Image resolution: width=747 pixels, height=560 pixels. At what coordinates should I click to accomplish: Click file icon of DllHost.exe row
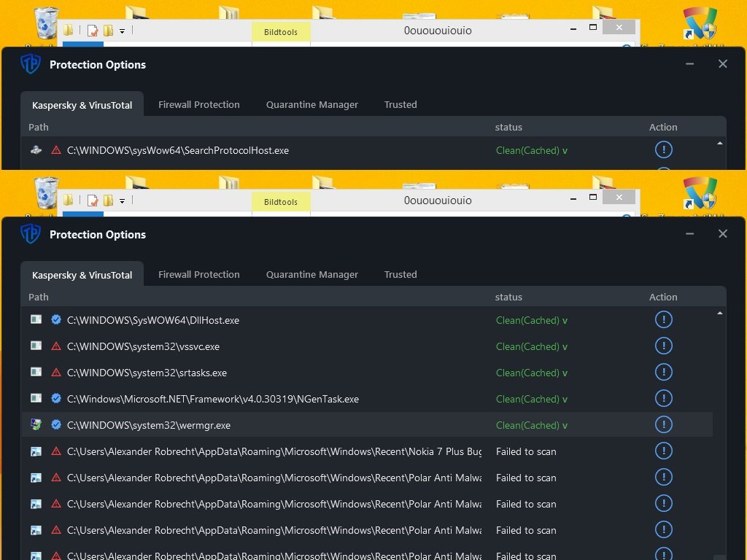tap(36, 319)
